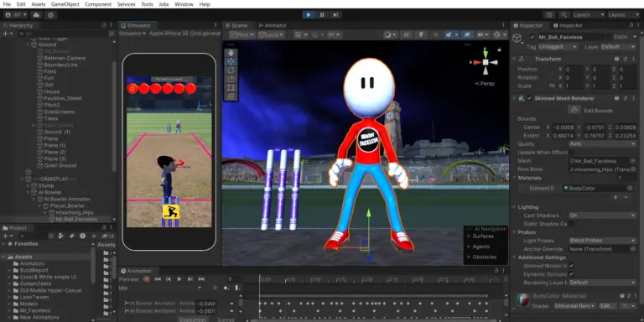Open the Quality dropdown set to Auto
This screenshot has width=644, height=322.
603,143
